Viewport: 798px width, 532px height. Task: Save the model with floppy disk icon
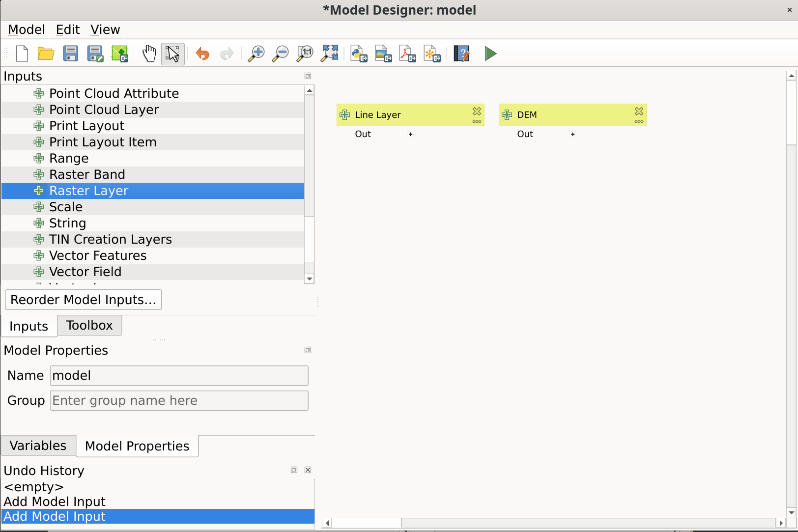pos(71,54)
